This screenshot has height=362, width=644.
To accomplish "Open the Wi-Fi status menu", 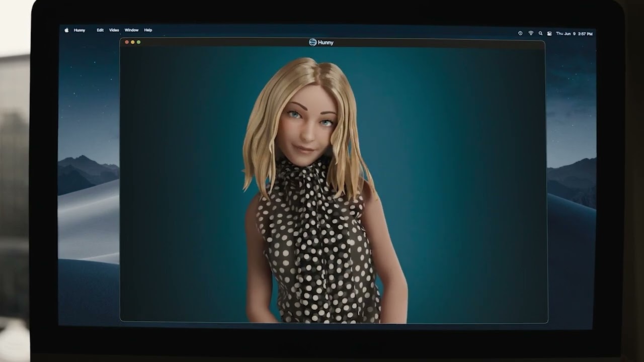I will 530,34.
